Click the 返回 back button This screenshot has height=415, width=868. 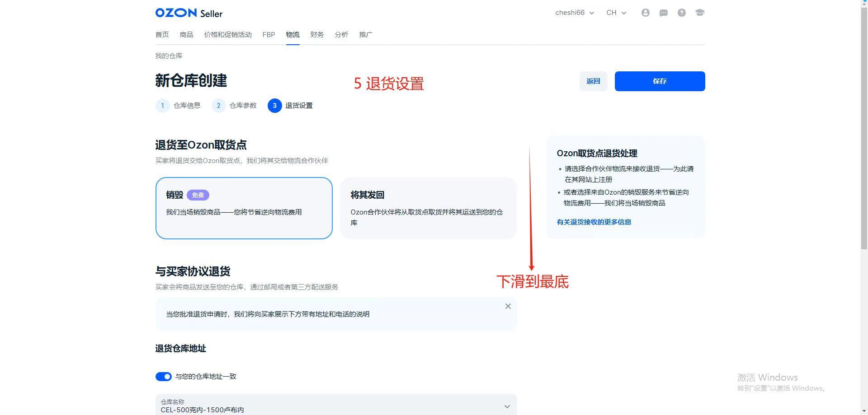click(x=593, y=81)
